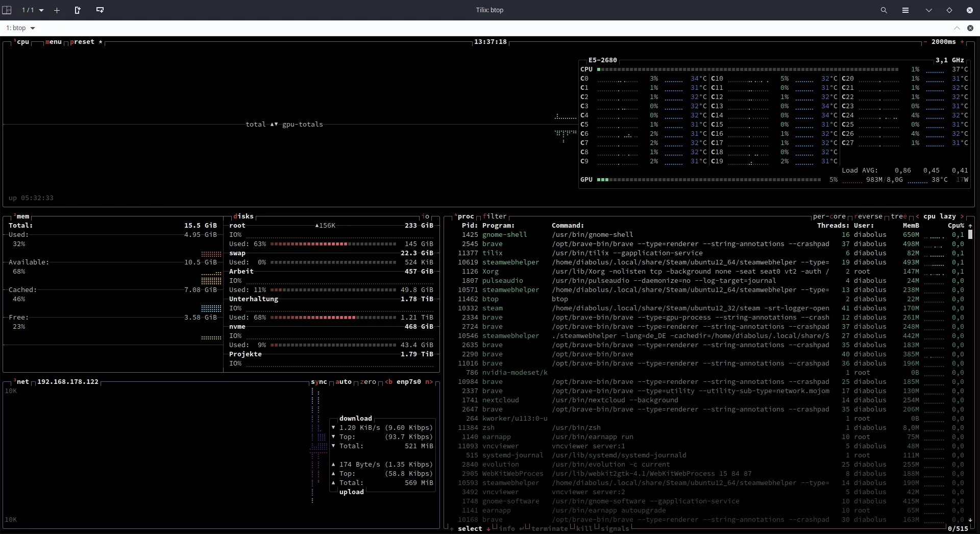Open the '1: btop' terminal dropdown
Screen dimensions: 980x534
tap(21, 28)
